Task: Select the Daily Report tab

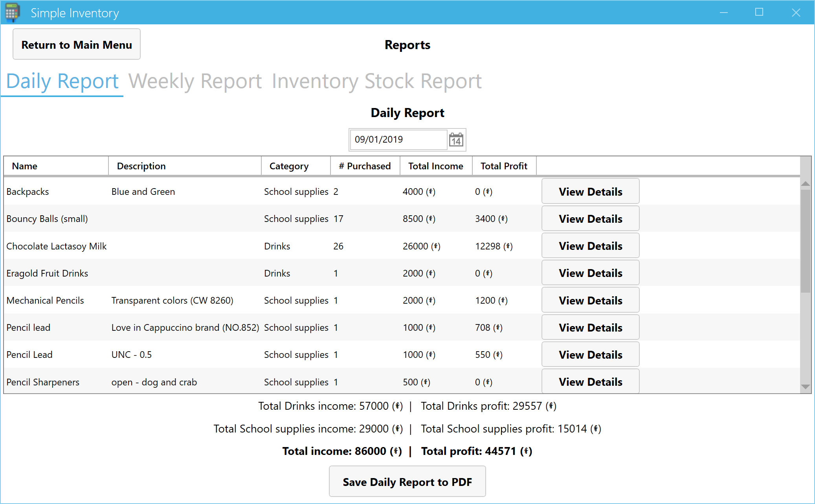Action: pos(62,81)
